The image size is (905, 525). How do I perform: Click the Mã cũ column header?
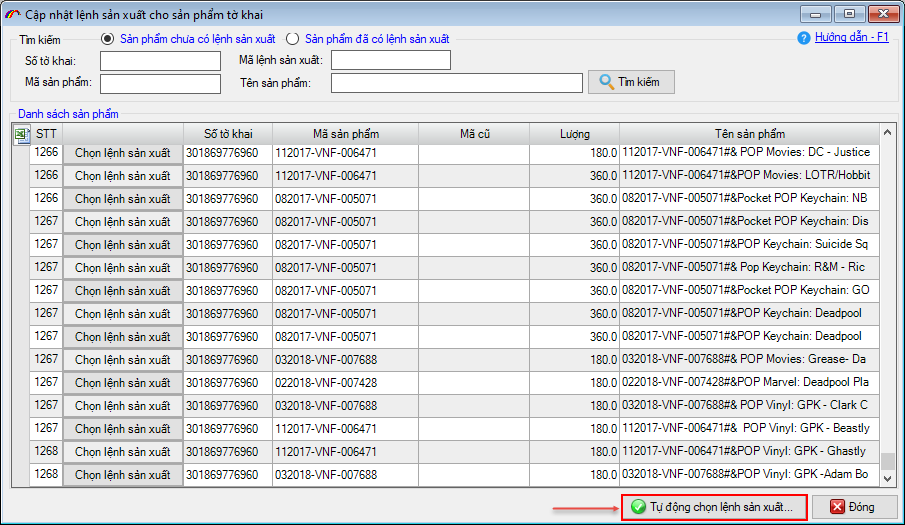tap(474, 134)
